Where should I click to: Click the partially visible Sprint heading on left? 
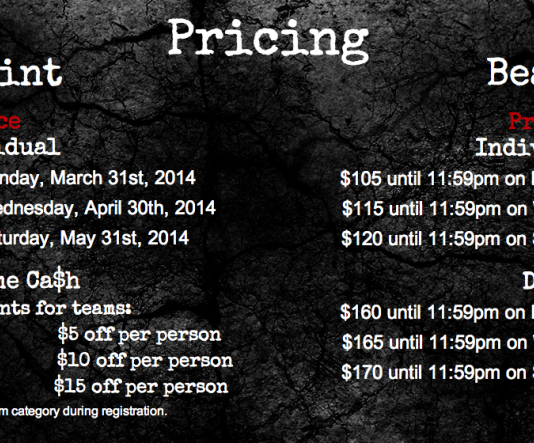pyautogui.click(x=31, y=72)
